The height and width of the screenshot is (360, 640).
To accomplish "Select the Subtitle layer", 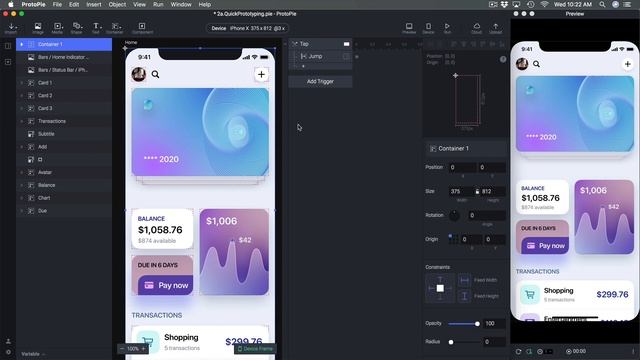I will (x=64, y=134).
